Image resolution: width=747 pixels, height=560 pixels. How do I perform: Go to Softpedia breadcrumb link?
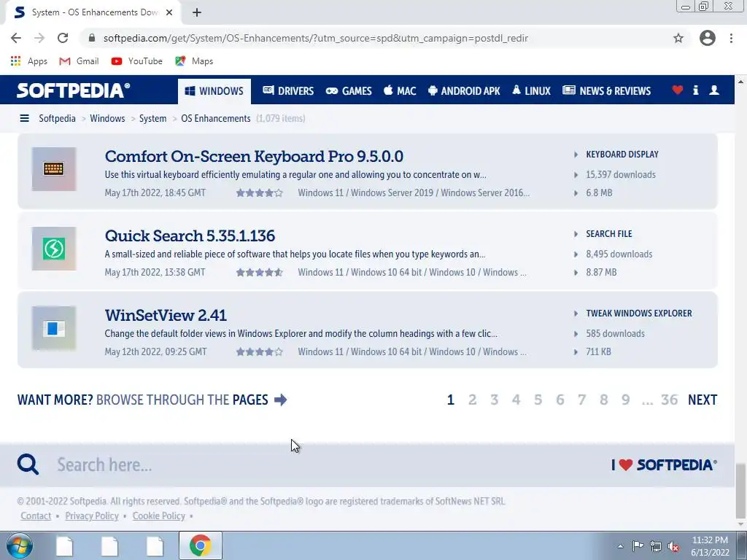57,118
